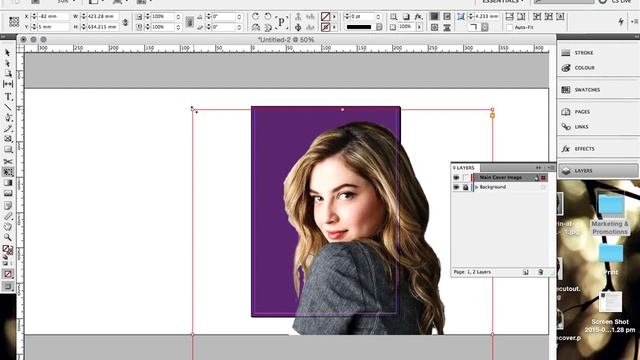This screenshot has height=360, width=640.
Task: Select the Eyedropper tool
Action: tap(8, 216)
